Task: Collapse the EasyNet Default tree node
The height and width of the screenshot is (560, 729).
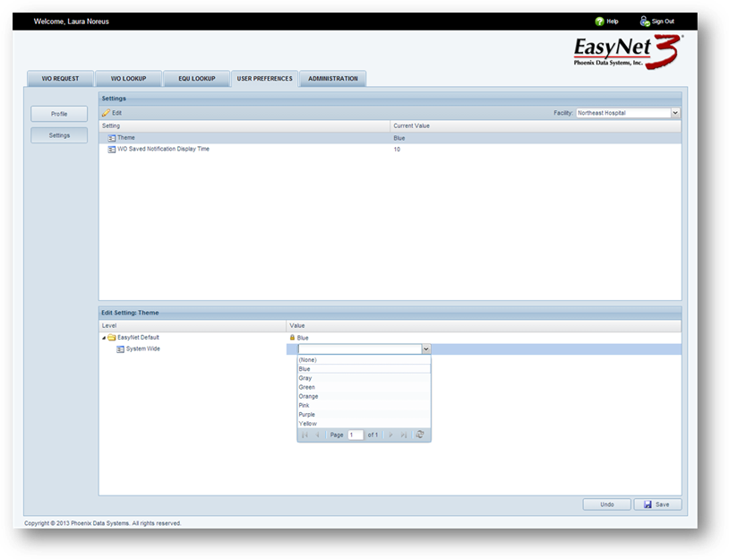Action: coord(103,337)
